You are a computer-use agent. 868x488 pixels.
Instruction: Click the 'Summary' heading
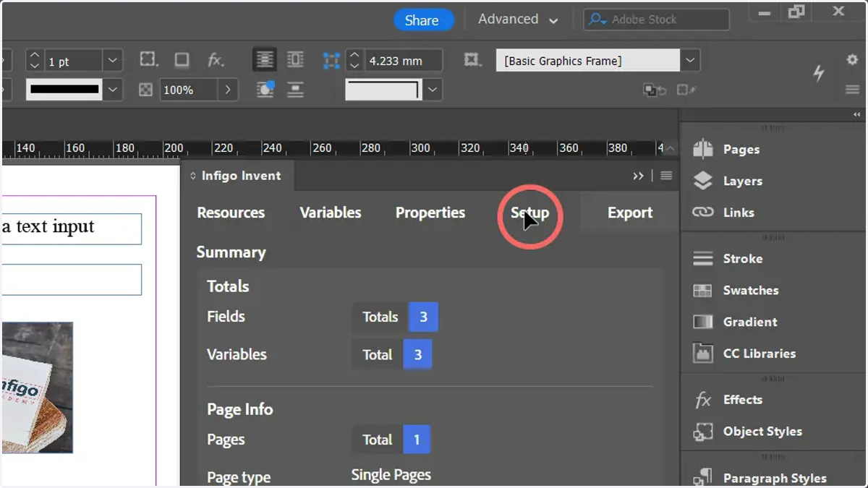click(231, 252)
